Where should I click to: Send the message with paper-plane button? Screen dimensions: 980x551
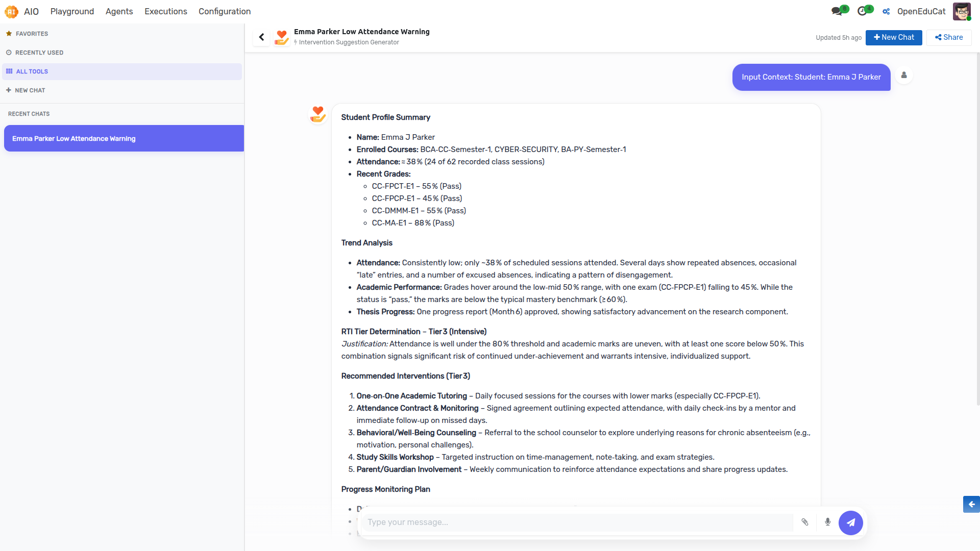coord(850,522)
